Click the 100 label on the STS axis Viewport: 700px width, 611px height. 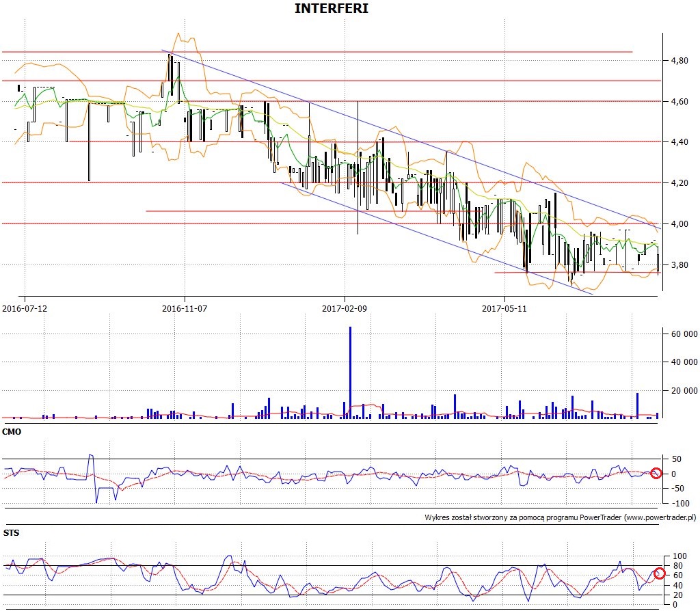(x=679, y=556)
